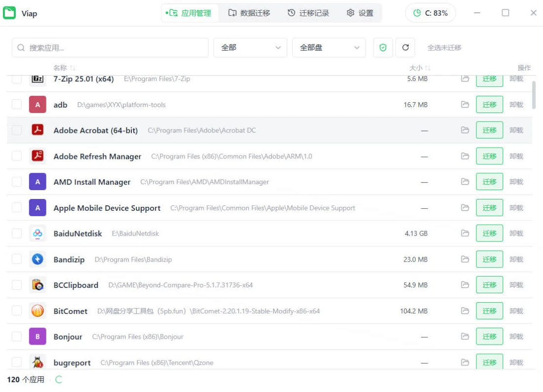Open the 设置 tab
This screenshot has height=392, width=543.
(360, 13)
